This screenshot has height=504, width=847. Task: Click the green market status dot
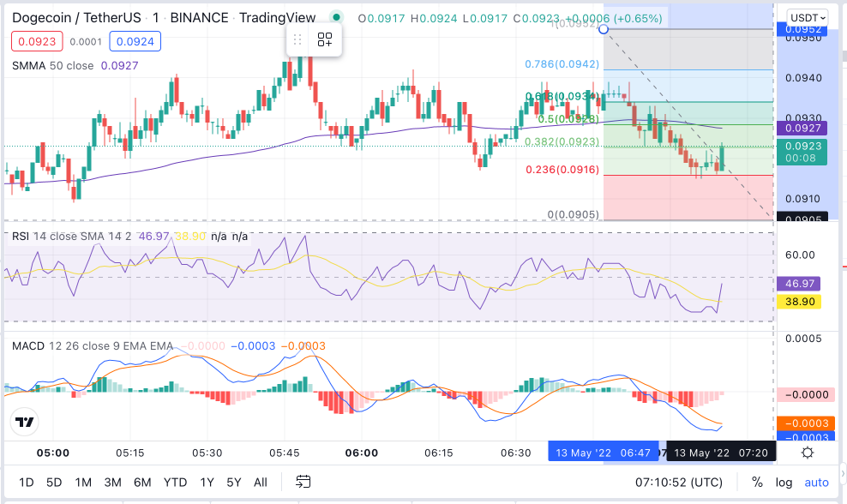coord(337,17)
